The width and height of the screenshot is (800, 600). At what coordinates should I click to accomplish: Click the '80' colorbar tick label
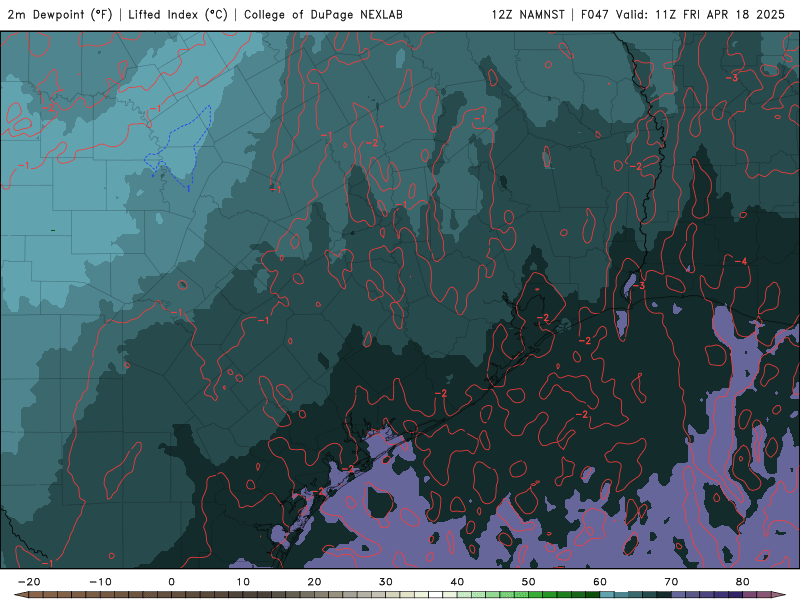tap(743, 582)
